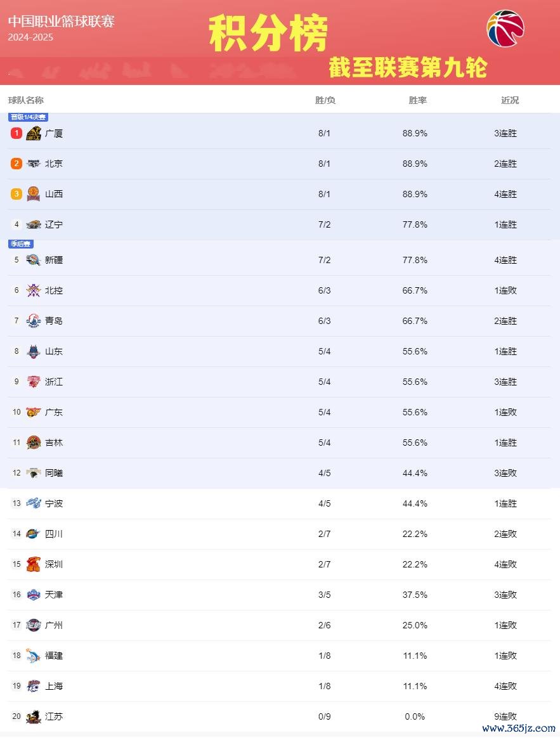
Task: Click the 浙江 team logo
Action: tap(34, 381)
